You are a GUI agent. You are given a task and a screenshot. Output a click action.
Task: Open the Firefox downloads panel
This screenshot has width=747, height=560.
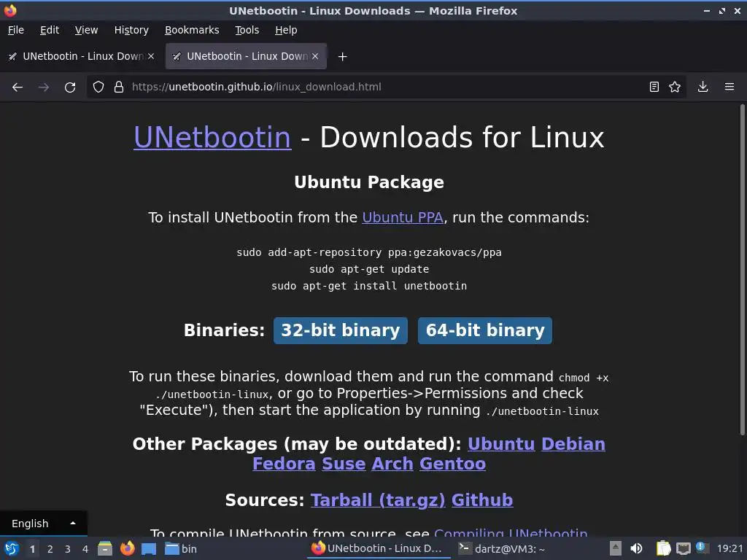[703, 87]
